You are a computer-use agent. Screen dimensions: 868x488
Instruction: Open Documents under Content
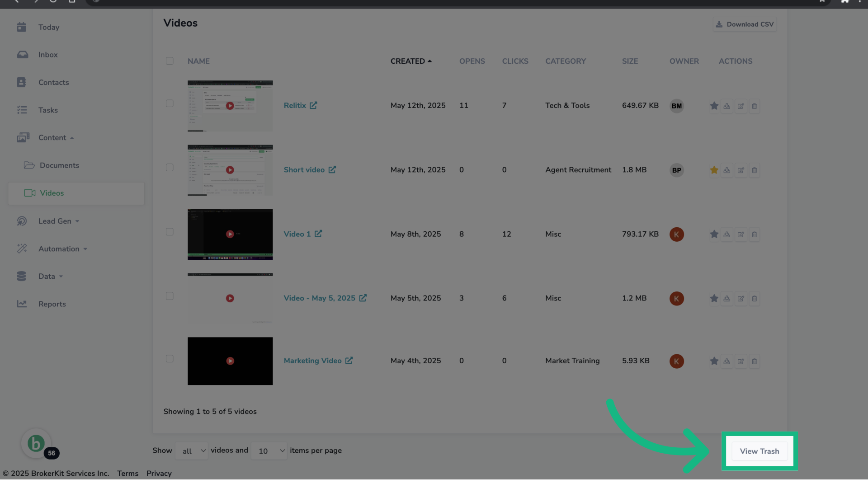(59, 165)
